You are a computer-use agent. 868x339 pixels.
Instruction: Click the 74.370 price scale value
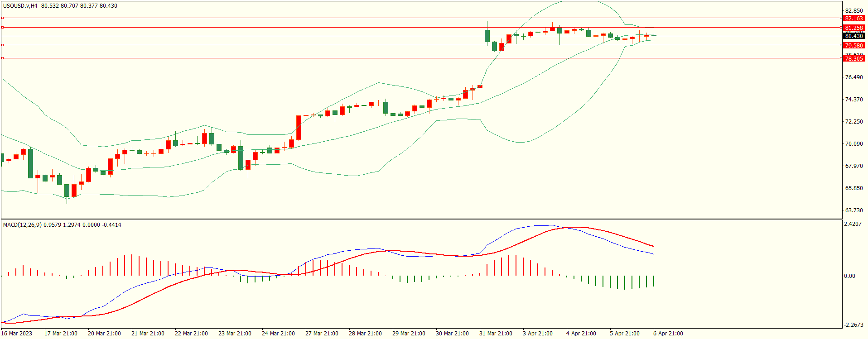point(854,100)
